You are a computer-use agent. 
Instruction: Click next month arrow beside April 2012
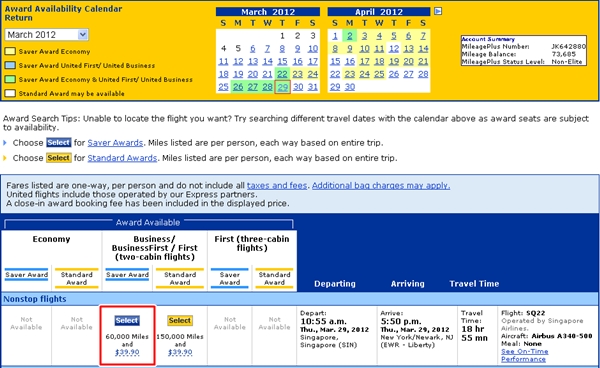pos(438,11)
